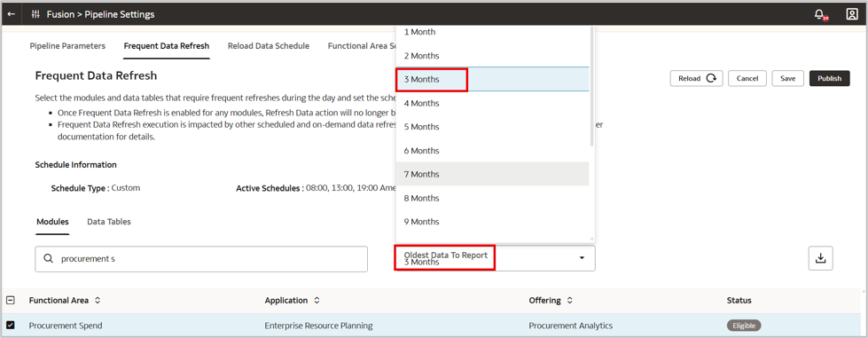Open the Reload Data Schedule tab

pos(269,46)
